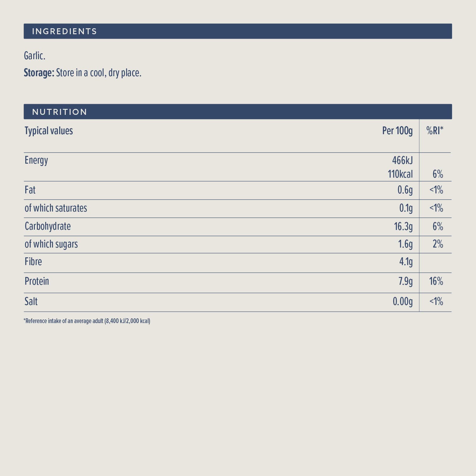Click the Nutrition section header
476x476 pixels.
point(59,112)
